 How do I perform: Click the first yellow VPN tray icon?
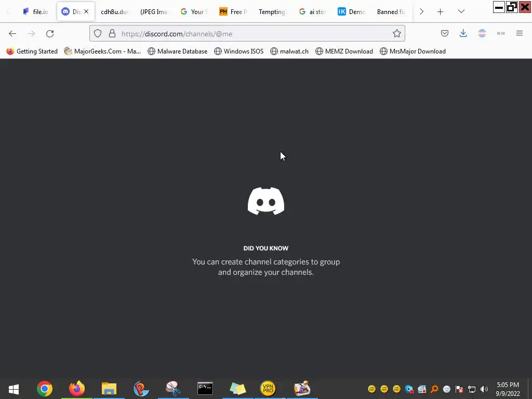[372, 389]
